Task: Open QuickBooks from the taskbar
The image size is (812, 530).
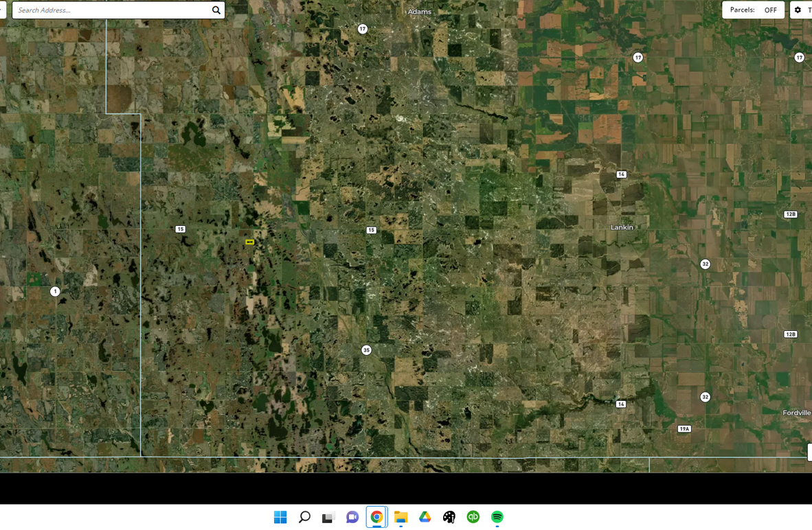Action: pyautogui.click(x=473, y=517)
